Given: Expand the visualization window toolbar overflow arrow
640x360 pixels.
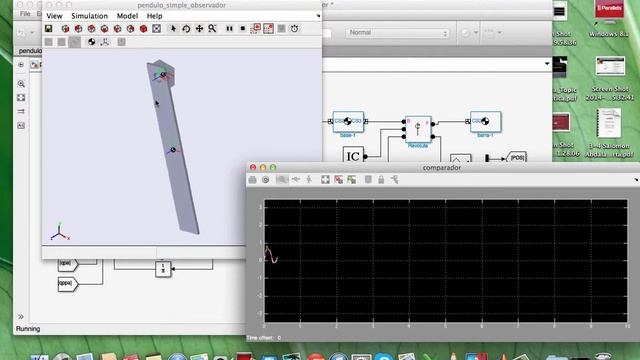Looking at the screenshot, I should coord(318,16).
